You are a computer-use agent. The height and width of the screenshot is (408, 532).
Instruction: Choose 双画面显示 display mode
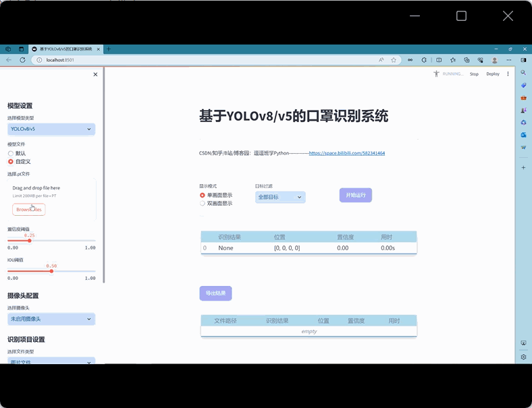point(203,203)
